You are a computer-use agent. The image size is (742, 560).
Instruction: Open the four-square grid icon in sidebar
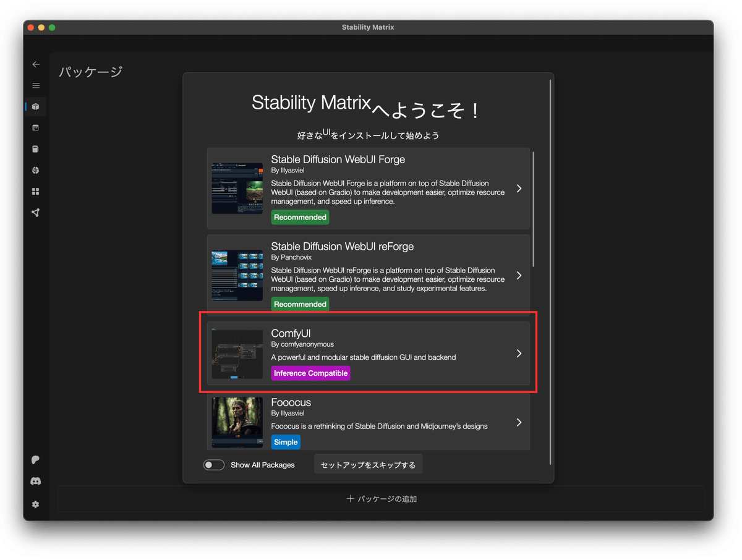[36, 192]
